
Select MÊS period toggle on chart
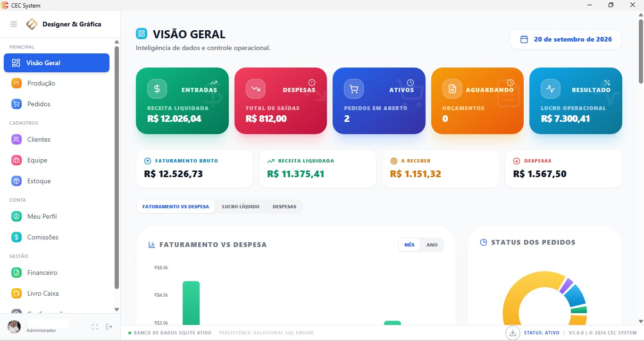(410, 245)
